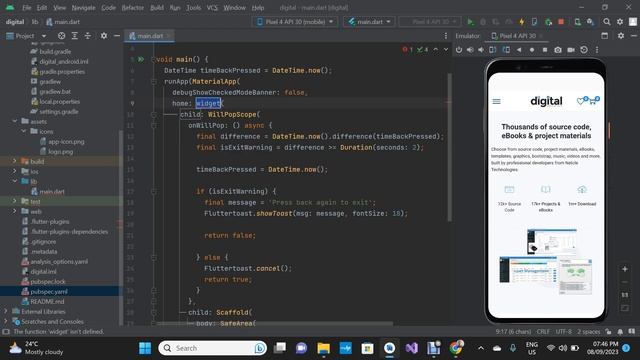The height and width of the screenshot is (360, 640).
Task: Start emulator screen recording
Action: 571,49
